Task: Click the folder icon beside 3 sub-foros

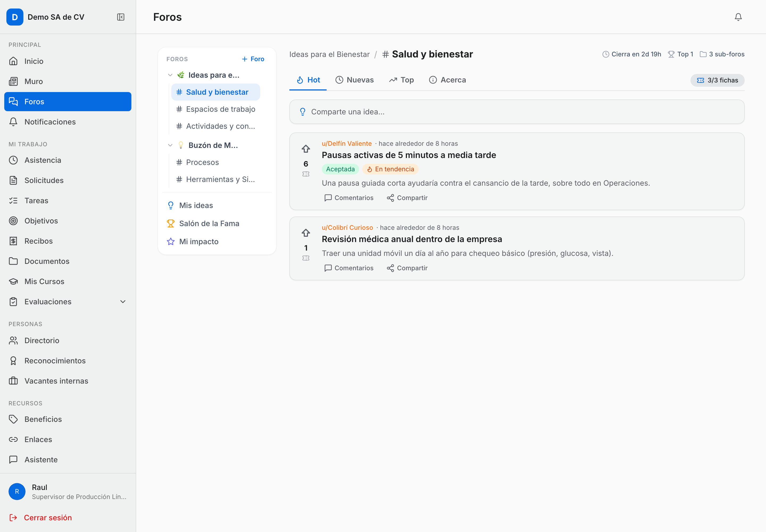Action: [x=703, y=54]
